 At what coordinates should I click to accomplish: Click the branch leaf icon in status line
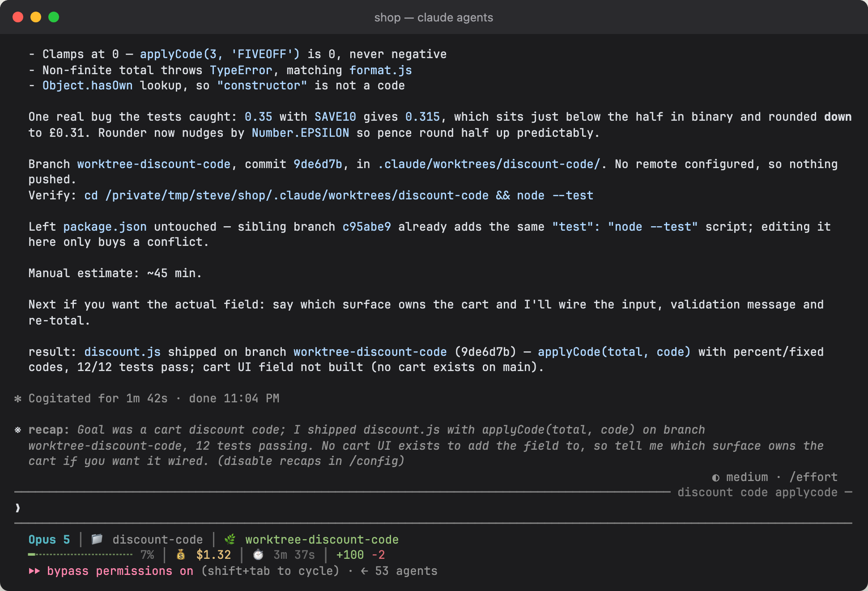[230, 539]
